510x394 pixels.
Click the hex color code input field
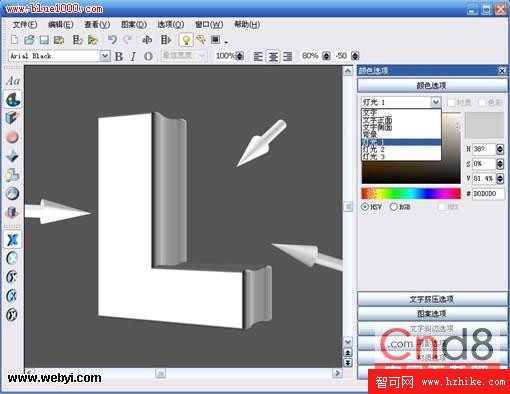(x=488, y=194)
